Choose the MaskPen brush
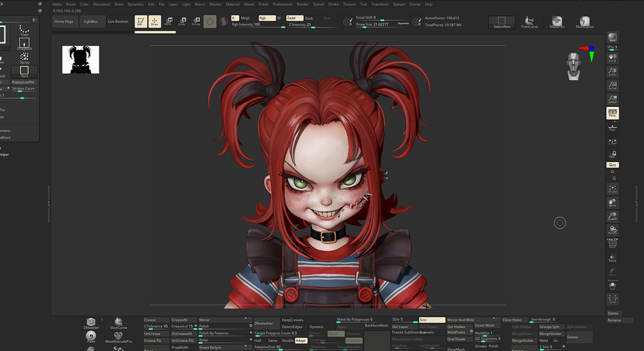The width and height of the screenshot is (644, 351). pos(557,22)
